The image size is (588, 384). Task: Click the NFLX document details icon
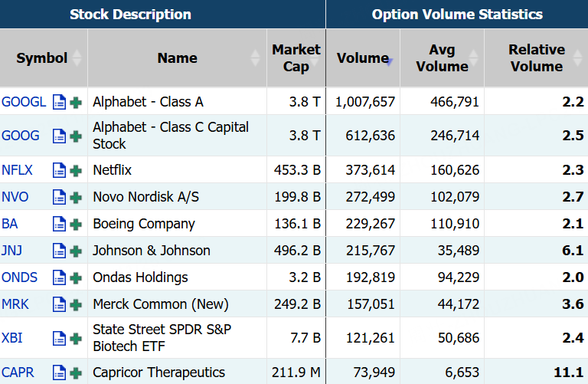click(x=59, y=170)
